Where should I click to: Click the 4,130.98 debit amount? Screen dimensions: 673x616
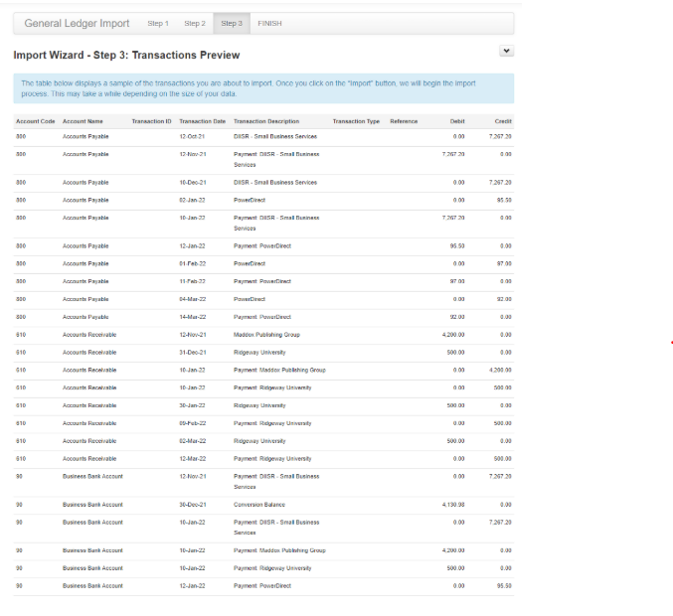[x=452, y=505]
